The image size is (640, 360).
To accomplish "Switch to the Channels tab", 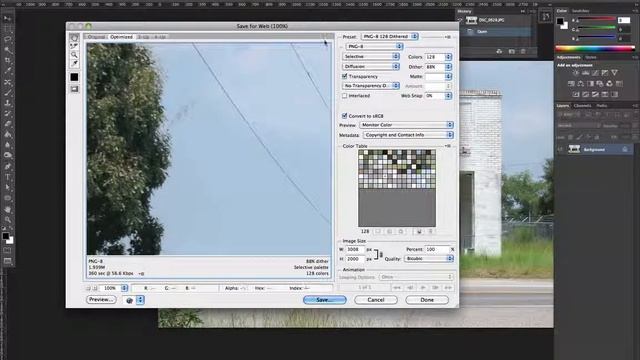I will [x=582, y=106].
